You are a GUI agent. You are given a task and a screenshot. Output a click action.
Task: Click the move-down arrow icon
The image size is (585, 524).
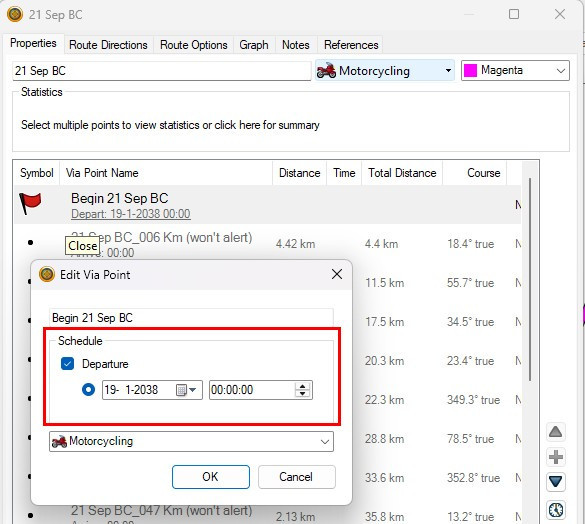(556, 481)
